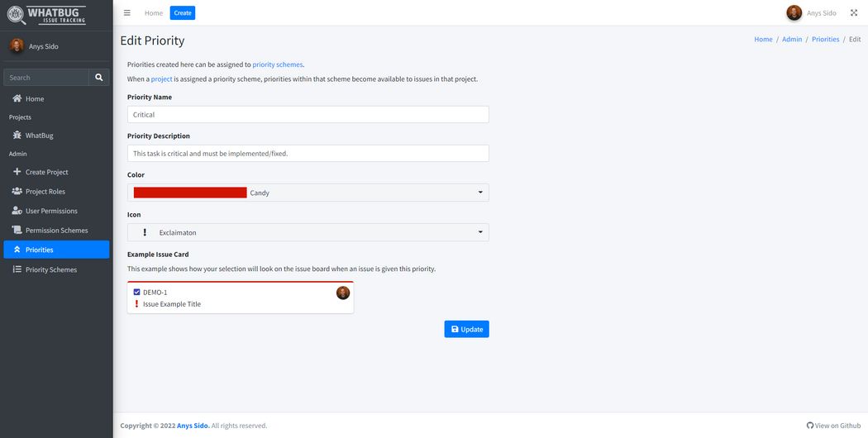Screen dimensions: 868x438
Task: Open View on Github link
Action: click(x=833, y=426)
